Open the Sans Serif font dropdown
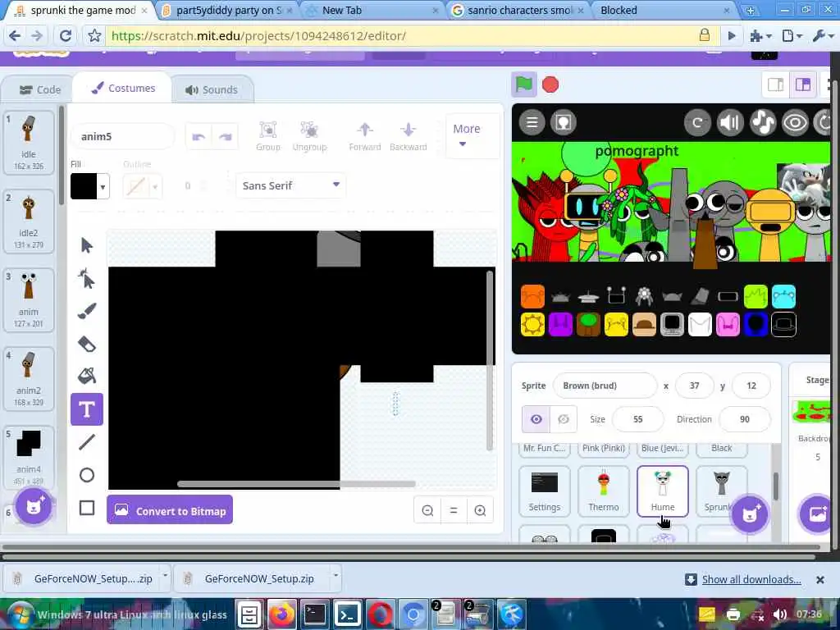Image resolution: width=840 pixels, height=630 pixels. (290, 185)
